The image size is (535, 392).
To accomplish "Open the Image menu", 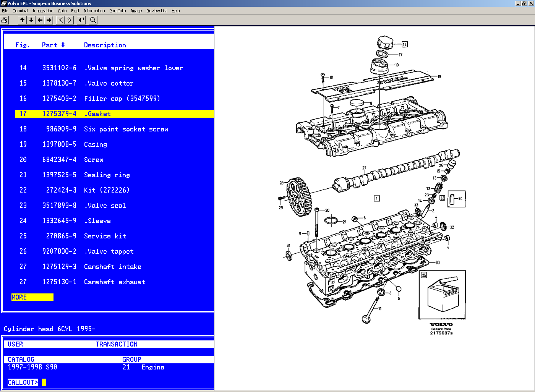I will [x=136, y=11].
